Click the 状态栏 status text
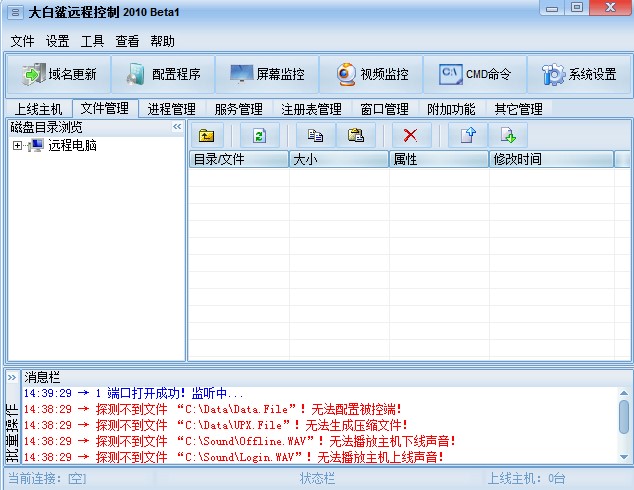Screen dimensions: 634x490 (317, 479)
